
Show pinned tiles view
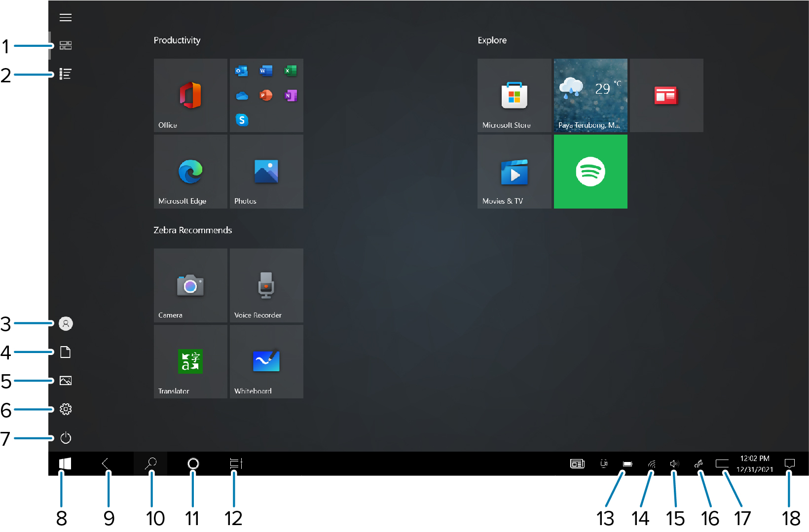(x=66, y=45)
